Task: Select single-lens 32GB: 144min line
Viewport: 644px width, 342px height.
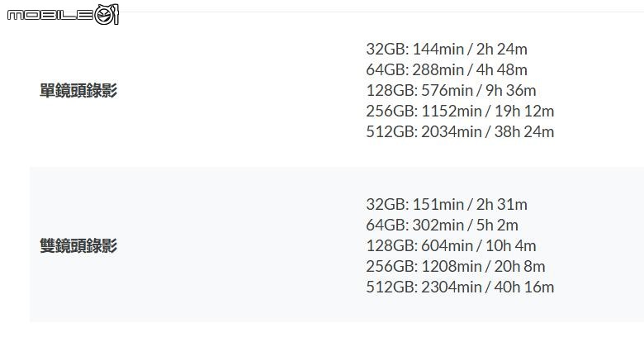Action: click(x=447, y=50)
